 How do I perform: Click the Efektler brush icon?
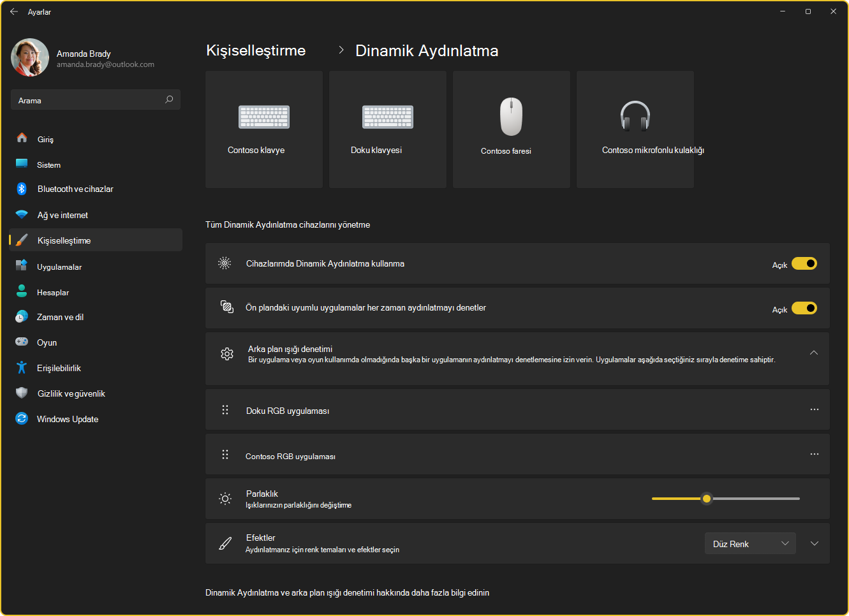(x=225, y=543)
